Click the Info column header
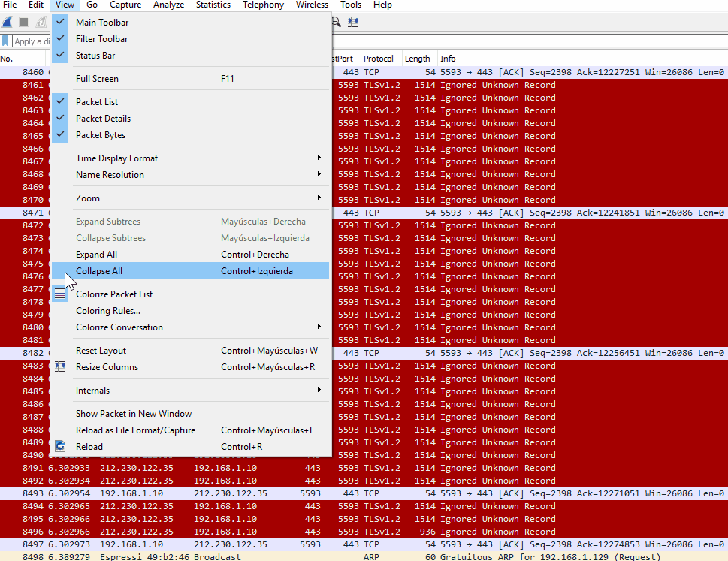The width and height of the screenshot is (728, 561). click(582, 59)
